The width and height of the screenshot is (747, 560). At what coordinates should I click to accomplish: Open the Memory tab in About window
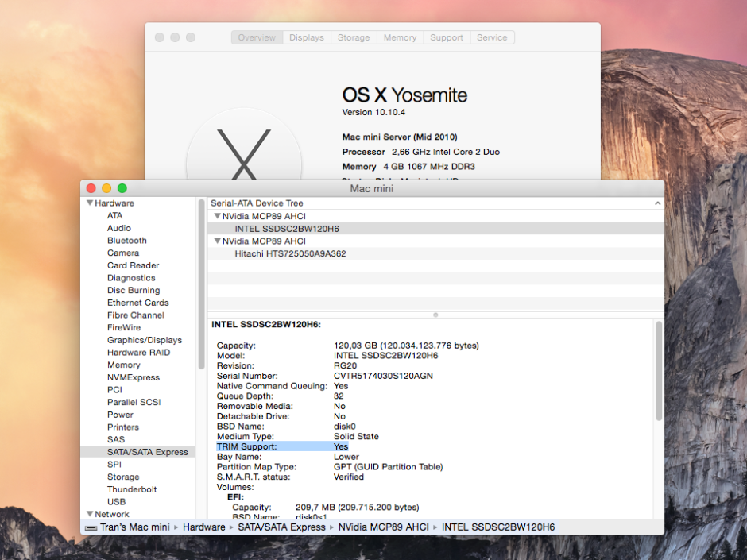pyautogui.click(x=401, y=37)
